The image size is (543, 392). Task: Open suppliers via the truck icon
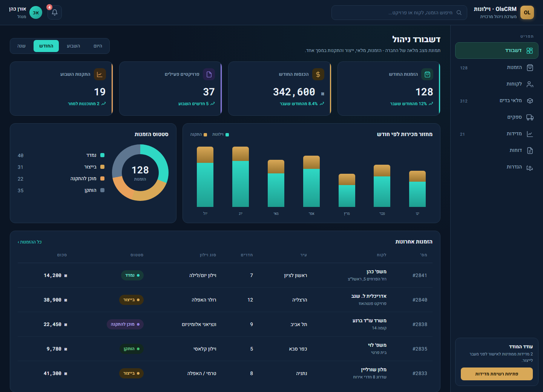[x=530, y=117]
